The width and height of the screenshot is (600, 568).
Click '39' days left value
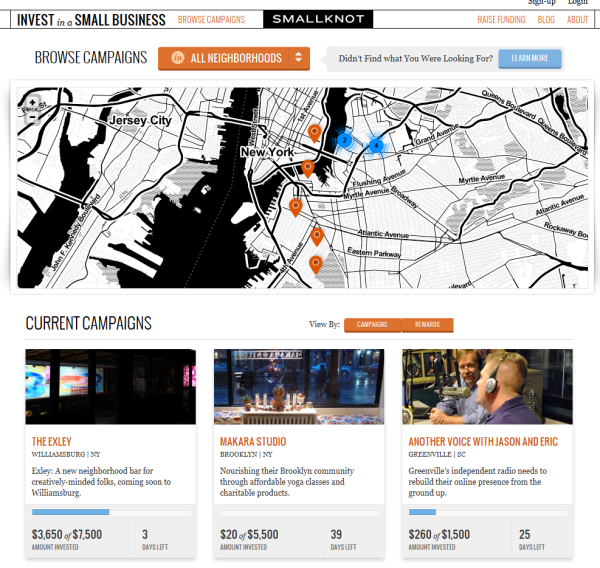(x=336, y=534)
